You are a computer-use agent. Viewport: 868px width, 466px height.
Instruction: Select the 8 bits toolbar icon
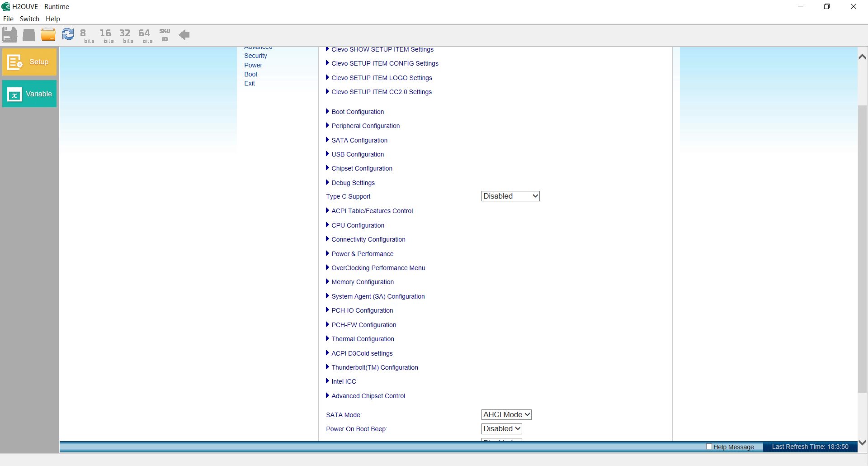(x=87, y=36)
